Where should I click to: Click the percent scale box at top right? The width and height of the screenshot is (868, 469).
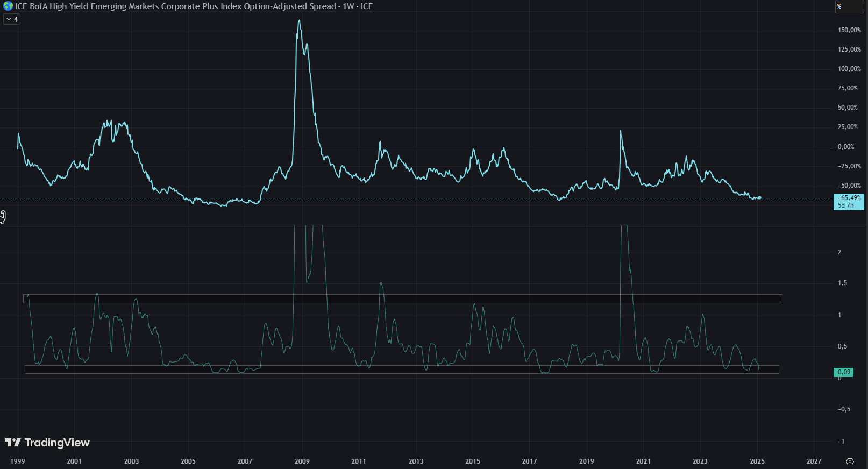pyautogui.click(x=849, y=6)
